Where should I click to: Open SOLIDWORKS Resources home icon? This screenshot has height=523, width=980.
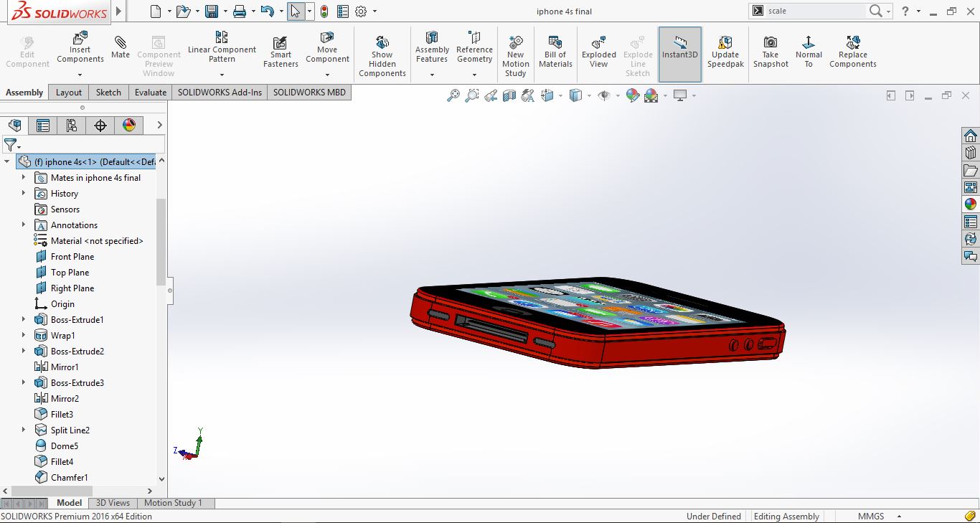tap(971, 136)
